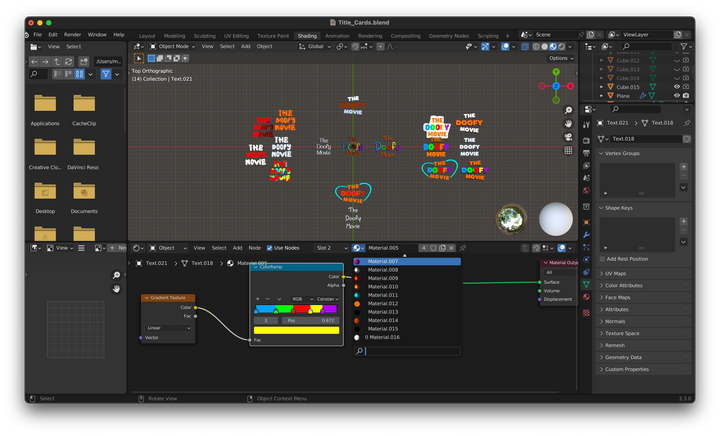This screenshot has width=720, height=436.
Task: Toggle Add Rest Position checkbox
Action: pyautogui.click(x=602, y=259)
